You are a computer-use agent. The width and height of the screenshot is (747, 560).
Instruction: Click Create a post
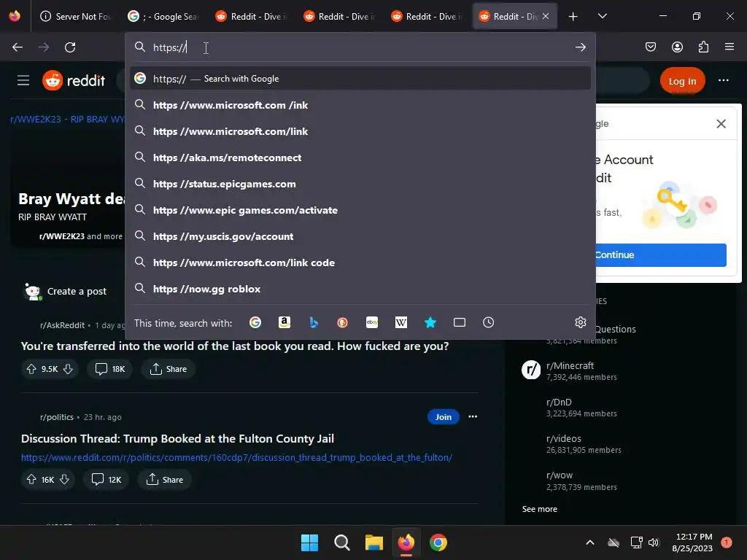[77, 292]
